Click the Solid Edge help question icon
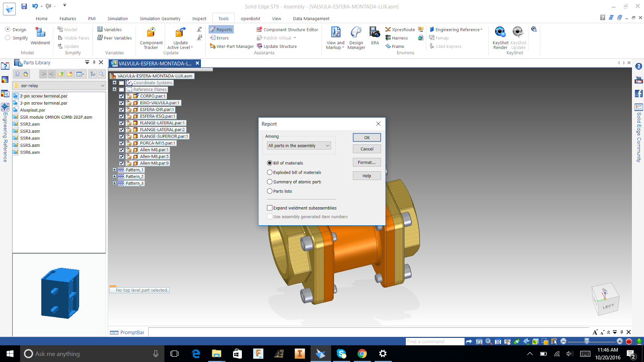644x362 pixels. pyautogui.click(x=639, y=66)
